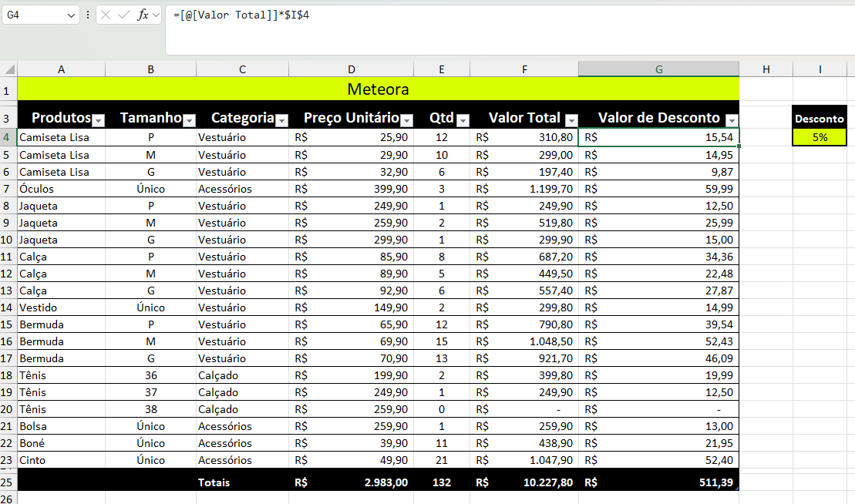Screen dimensions: 855x504
Task: Click unit price 199,90 Tênis cell
Action: coord(351,375)
